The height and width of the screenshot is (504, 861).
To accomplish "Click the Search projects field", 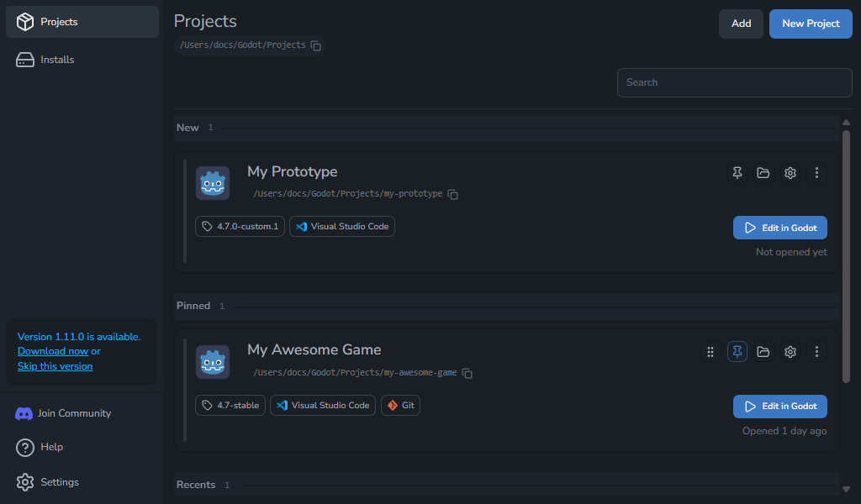I will pos(734,82).
